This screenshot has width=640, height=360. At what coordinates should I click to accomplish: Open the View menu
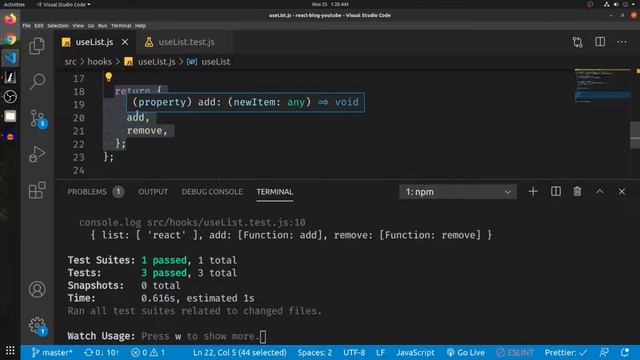click(78, 26)
